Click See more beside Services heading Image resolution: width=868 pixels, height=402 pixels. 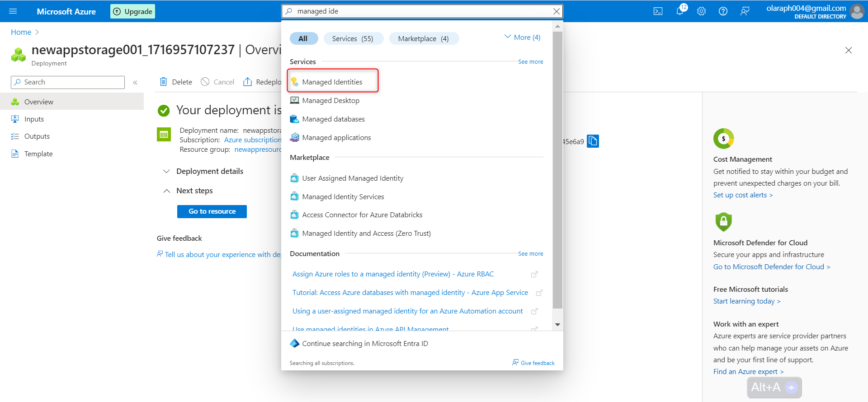(x=531, y=62)
